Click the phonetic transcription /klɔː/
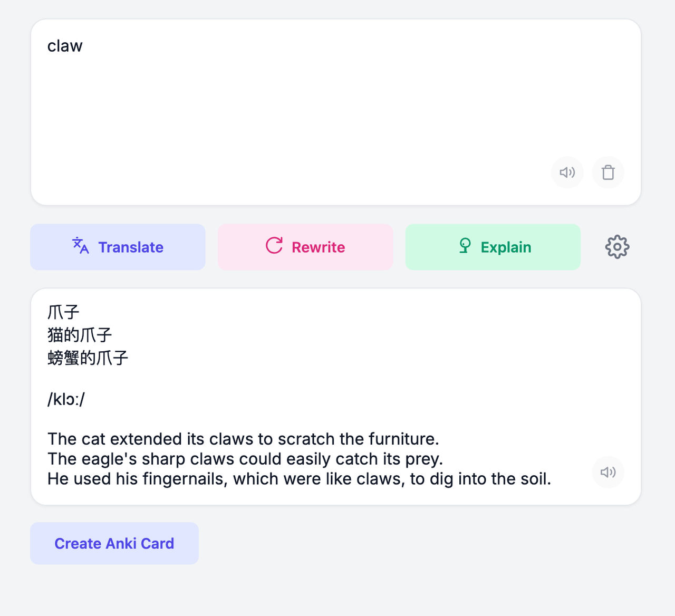The image size is (675, 616). 66,399
